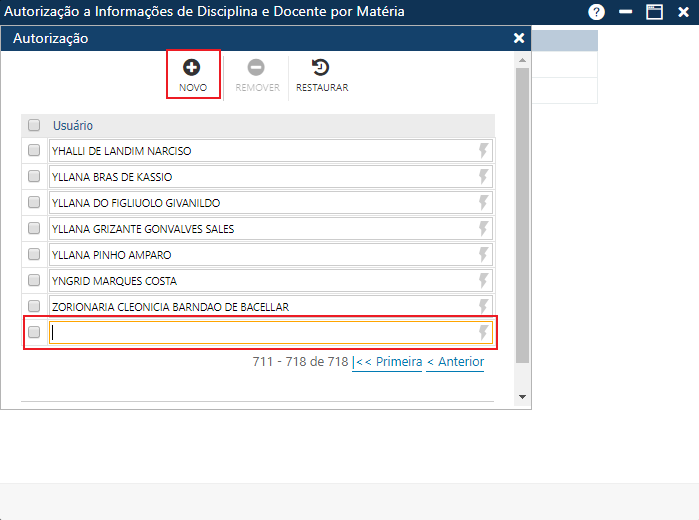Click the Novo plus icon

(192, 68)
